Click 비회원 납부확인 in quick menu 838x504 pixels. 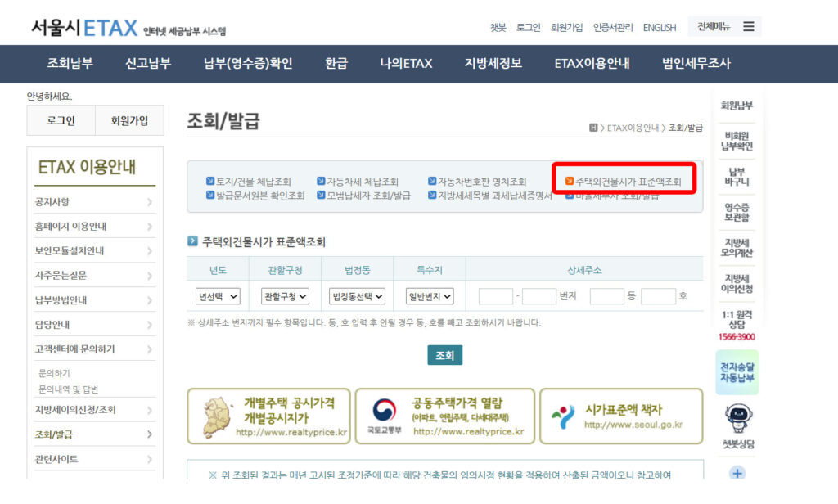(737, 141)
